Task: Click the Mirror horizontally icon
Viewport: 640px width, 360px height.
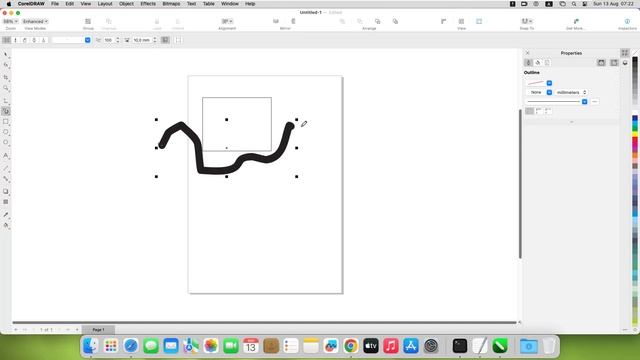Action: pos(276,21)
